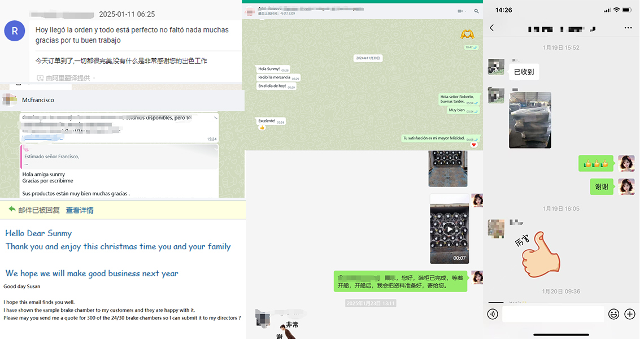Tap the large thumbs-up sticker
Viewport: 644px width, 339px height.
coord(537,253)
